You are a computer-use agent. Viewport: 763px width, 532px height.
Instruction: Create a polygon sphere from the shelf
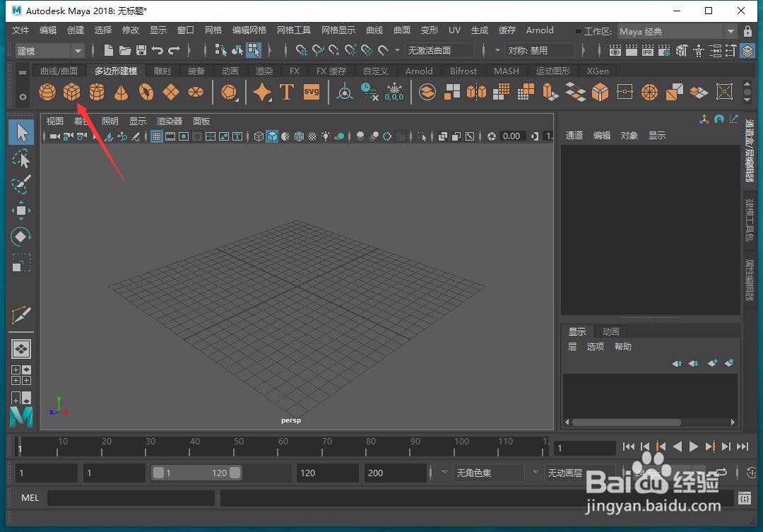47,92
